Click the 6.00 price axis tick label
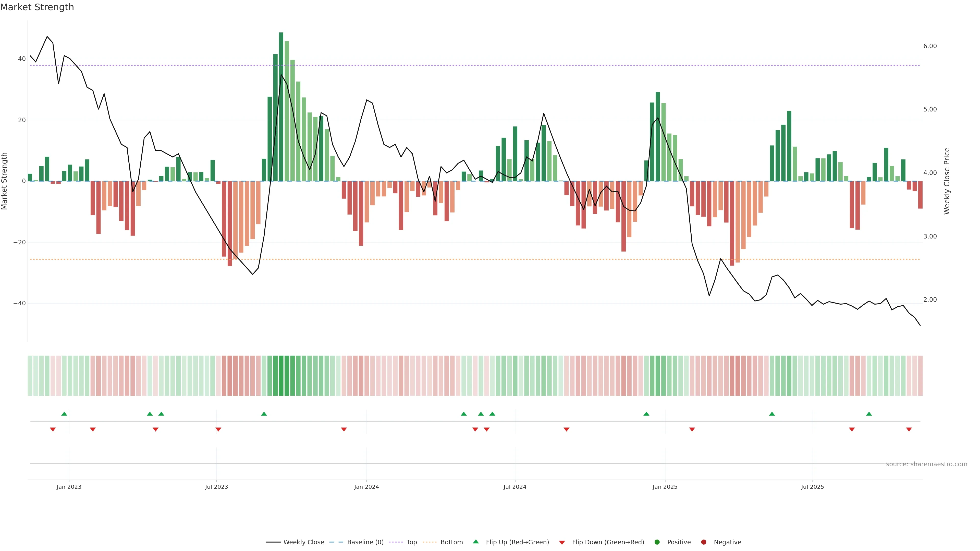The width and height of the screenshot is (980, 551). tap(930, 46)
